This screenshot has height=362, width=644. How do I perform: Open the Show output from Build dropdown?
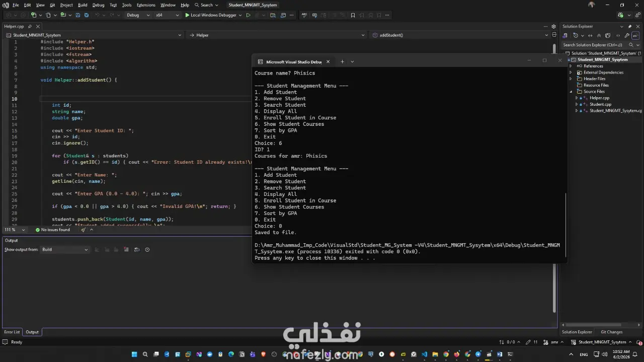pos(65,250)
